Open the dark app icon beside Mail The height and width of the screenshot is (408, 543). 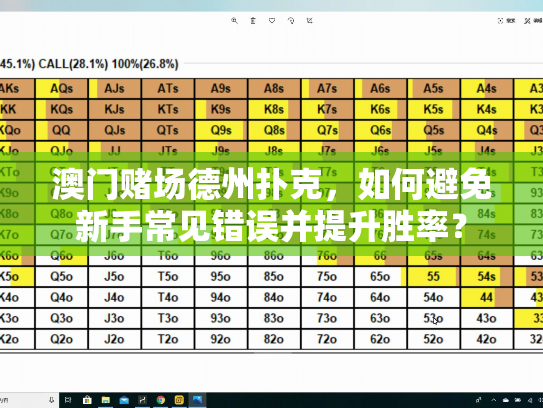(142, 400)
